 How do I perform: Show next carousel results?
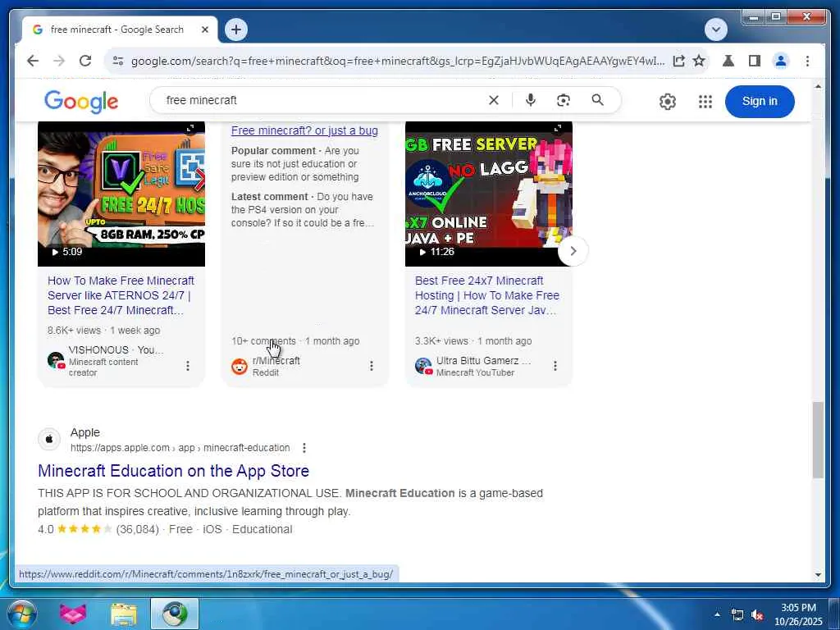coord(573,251)
